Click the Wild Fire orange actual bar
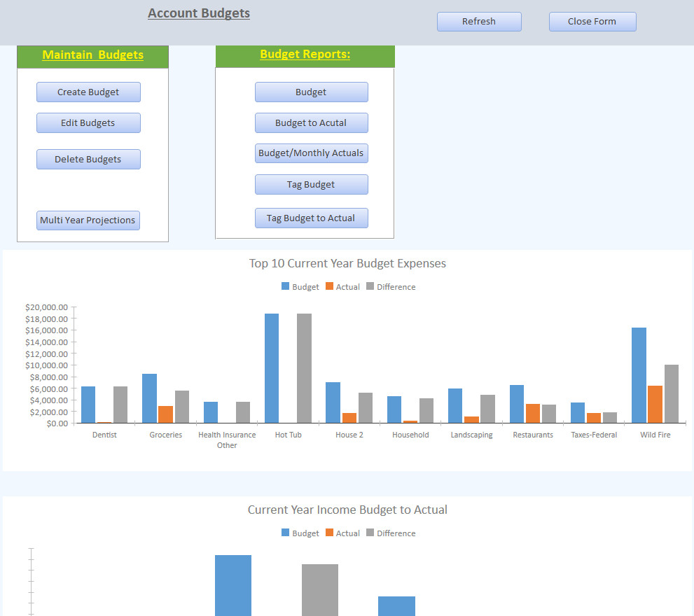The image size is (694, 616). tap(655, 405)
